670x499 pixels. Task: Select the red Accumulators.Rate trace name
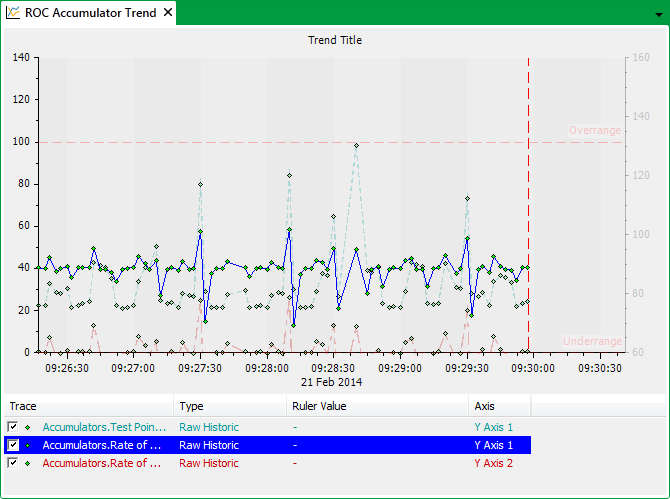(102, 463)
